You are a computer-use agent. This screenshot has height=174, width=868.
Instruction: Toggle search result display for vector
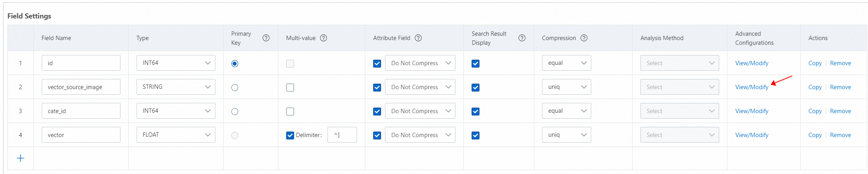click(476, 136)
